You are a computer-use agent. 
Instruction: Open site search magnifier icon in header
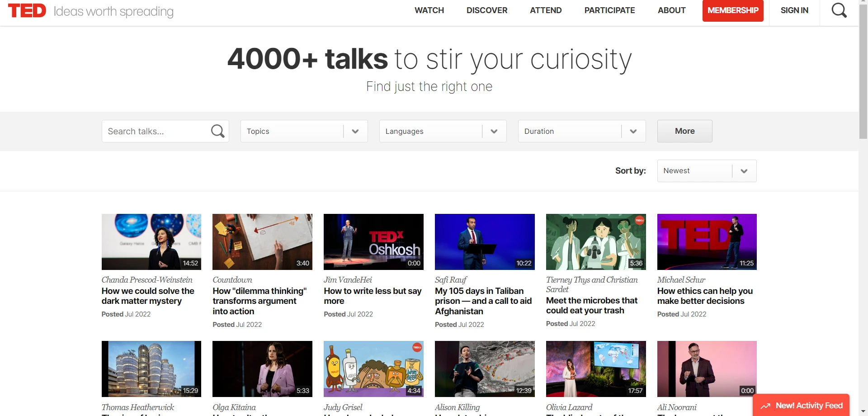coord(839,10)
